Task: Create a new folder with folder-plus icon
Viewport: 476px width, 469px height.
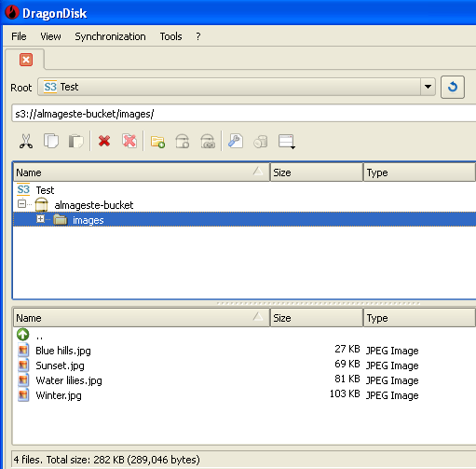Action: [157, 142]
